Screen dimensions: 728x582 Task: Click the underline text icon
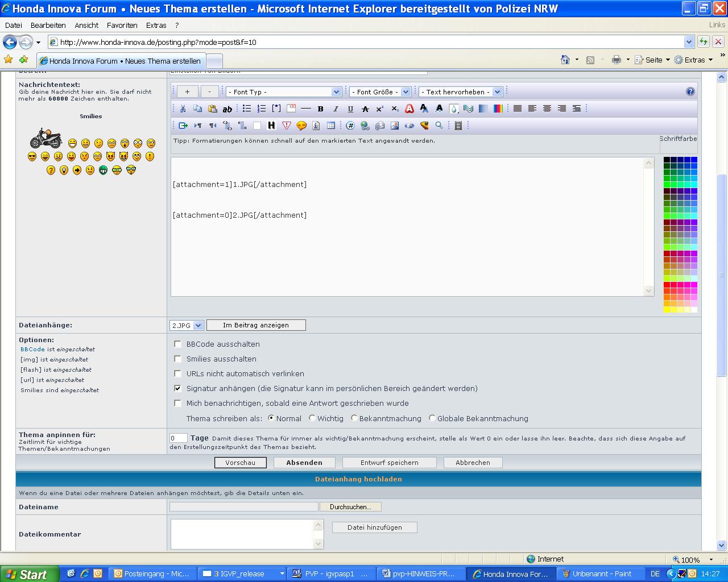(x=350, y=109)
